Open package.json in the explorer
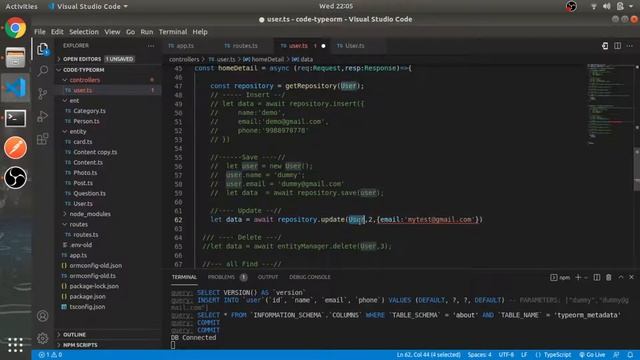 [87, 296]
